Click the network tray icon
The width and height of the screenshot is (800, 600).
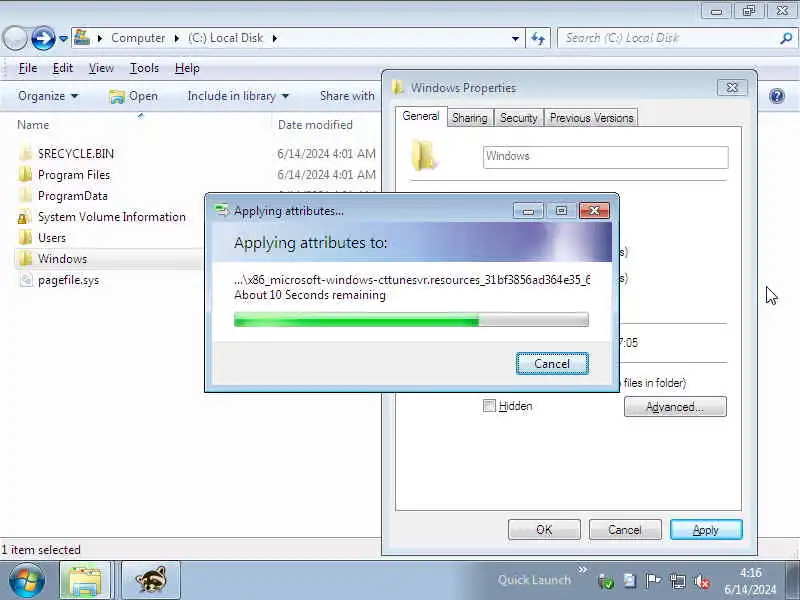tap(678, 581)
